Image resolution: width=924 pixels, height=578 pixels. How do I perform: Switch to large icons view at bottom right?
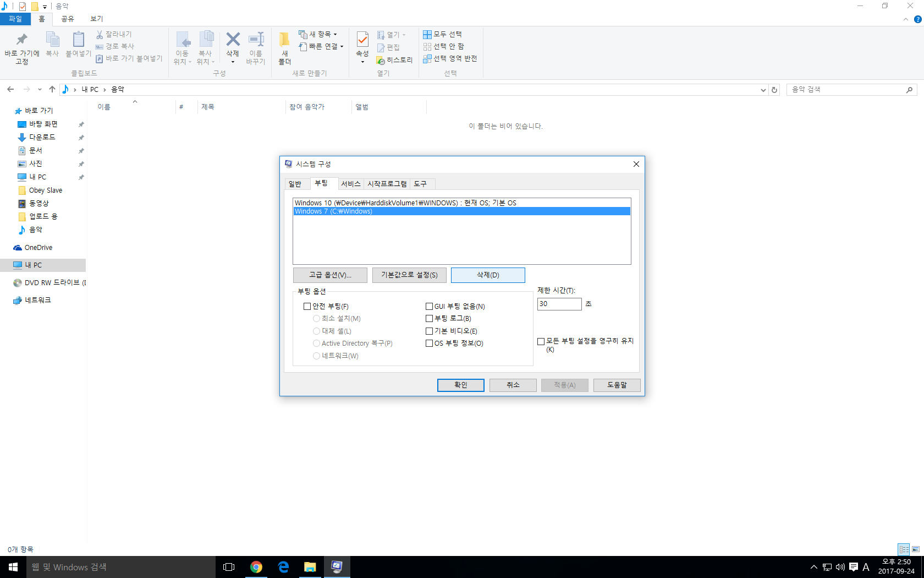coord(916,549)
